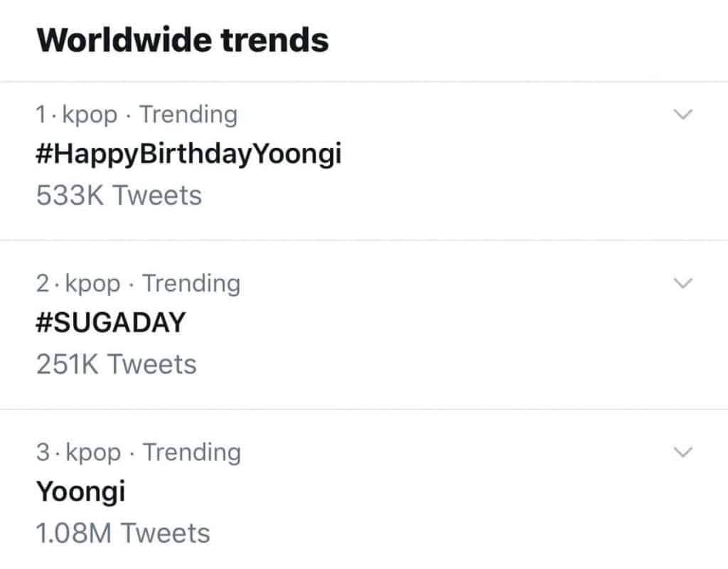This screenshot has width=728, height=569.
Task: Click "Trending" in the second trend's label
Action: [191, 283]
